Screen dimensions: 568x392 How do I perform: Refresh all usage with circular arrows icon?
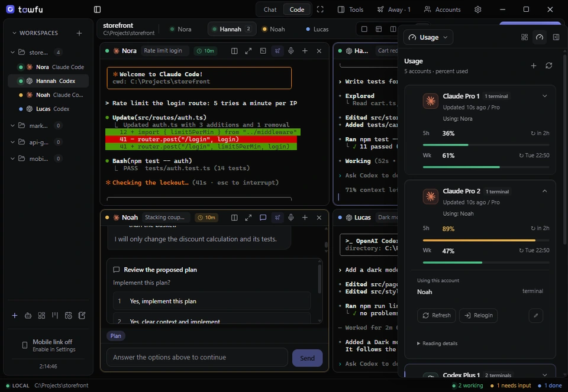point(549,66)
